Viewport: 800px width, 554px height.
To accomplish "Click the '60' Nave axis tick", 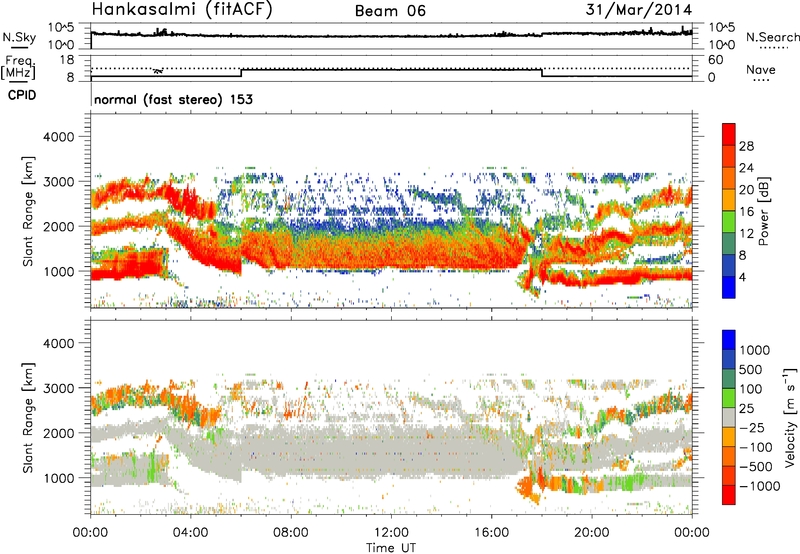I will tap(715, 60).
